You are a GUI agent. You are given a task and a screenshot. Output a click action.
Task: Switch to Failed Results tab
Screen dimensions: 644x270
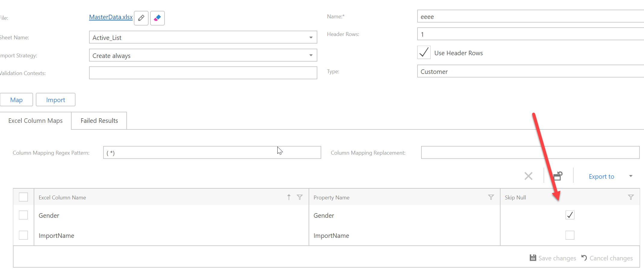(x=99, y=121)
